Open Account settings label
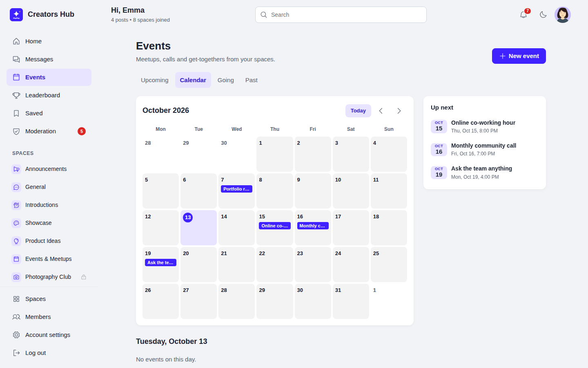588x368 pixels. (x=48, y=335)
